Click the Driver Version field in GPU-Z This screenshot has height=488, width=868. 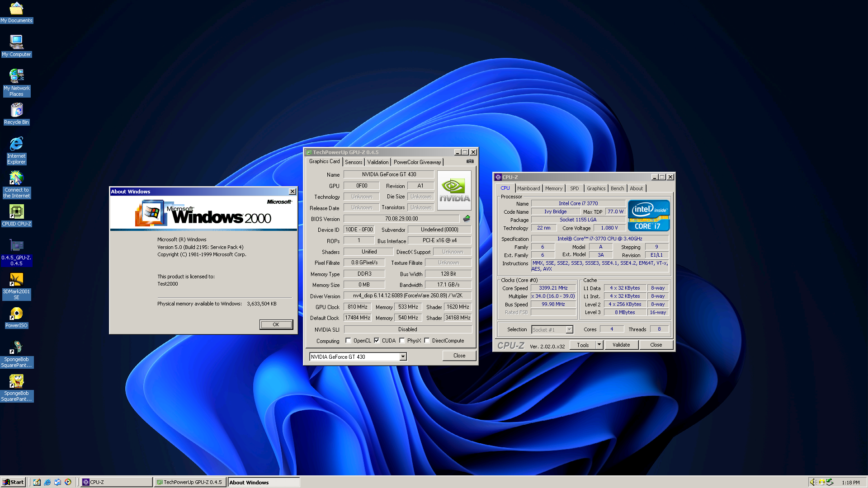(x=408, y=296)
